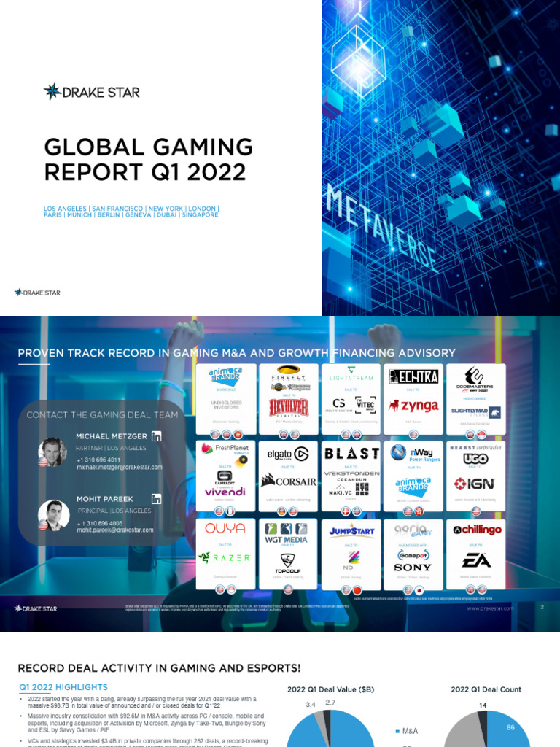This screenshot has width=560, height=747.
Task: Open michael.metzger@drakestar.com email link
Action: point(120,468)
